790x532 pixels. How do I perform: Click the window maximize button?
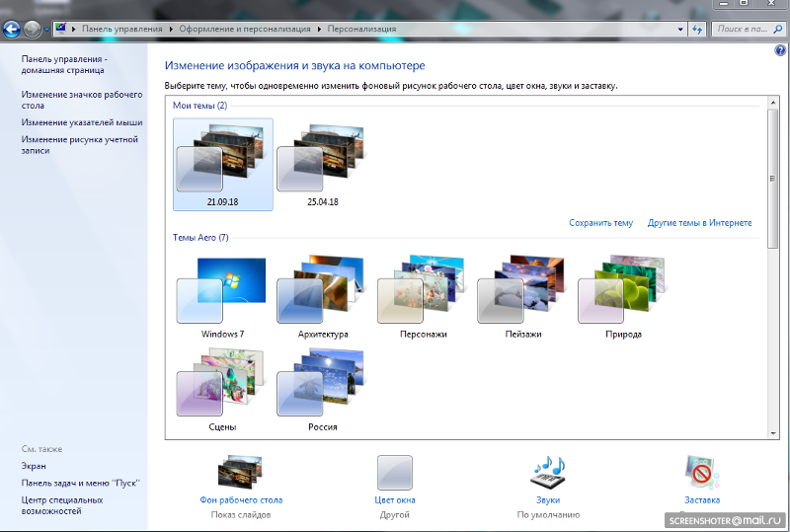coord(744,4)
